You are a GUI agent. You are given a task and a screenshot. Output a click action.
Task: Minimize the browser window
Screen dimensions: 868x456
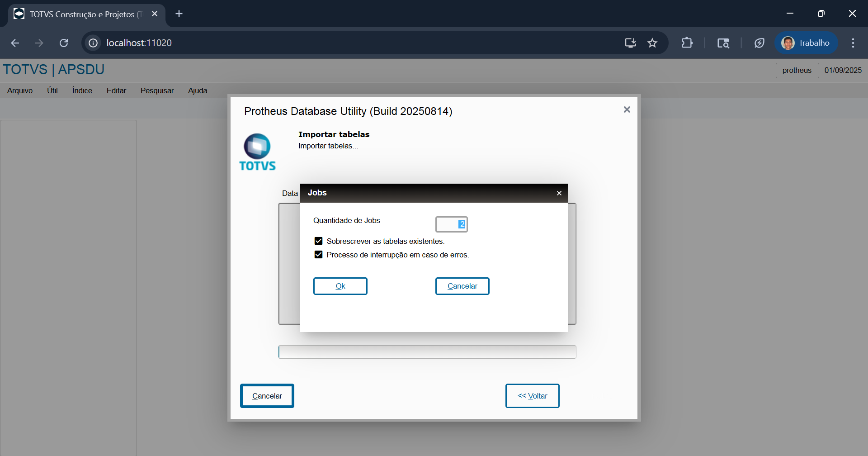click(790, 14)
